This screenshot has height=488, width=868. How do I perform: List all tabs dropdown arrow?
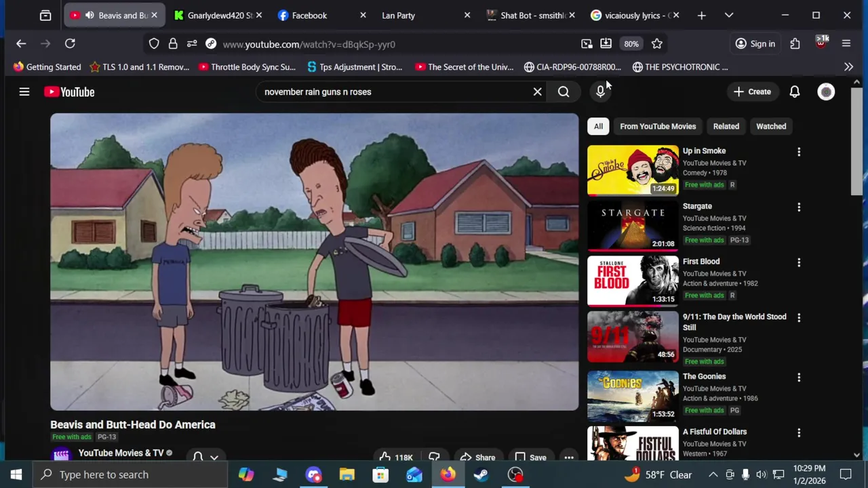click(729, 15)
